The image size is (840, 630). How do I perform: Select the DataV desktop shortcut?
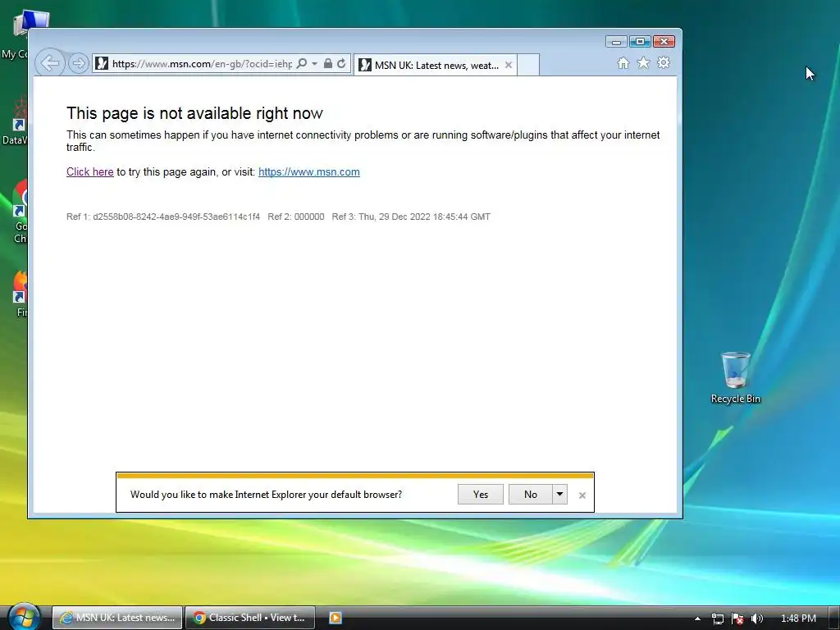coord(14,121)
